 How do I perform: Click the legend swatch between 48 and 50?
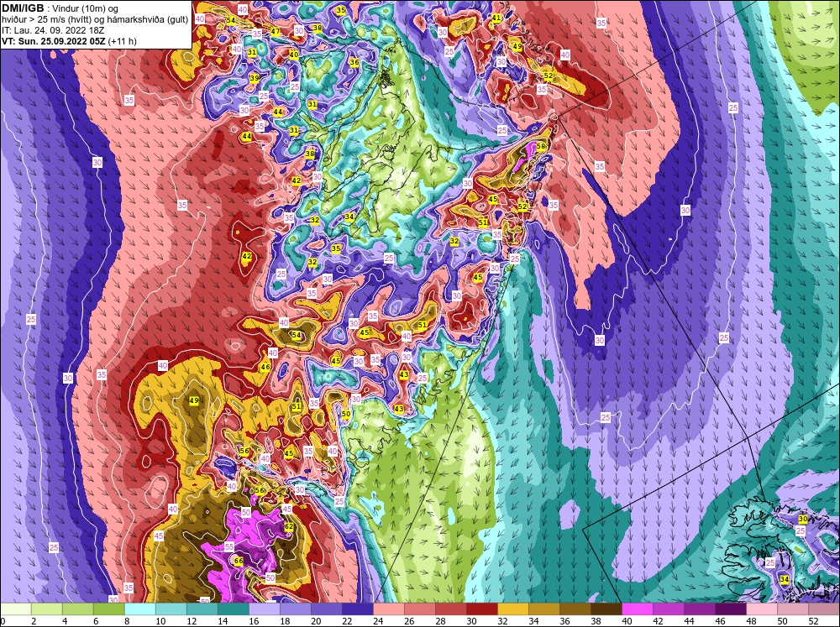(761, 609)
